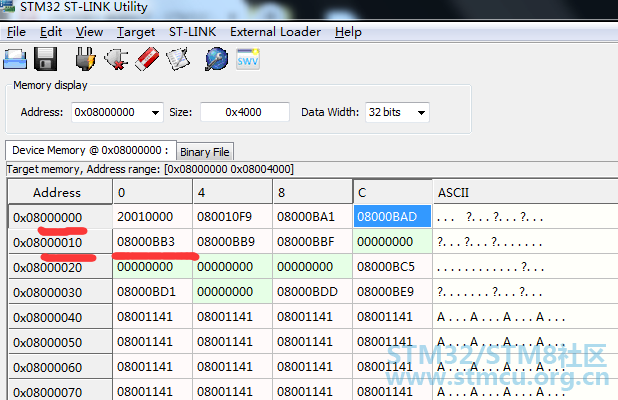The height and width of the screenshot is (400, 618).
Task: Click column 0 cell in row 0x08000040
Action: pyautogui.click(x=153, y=317)
